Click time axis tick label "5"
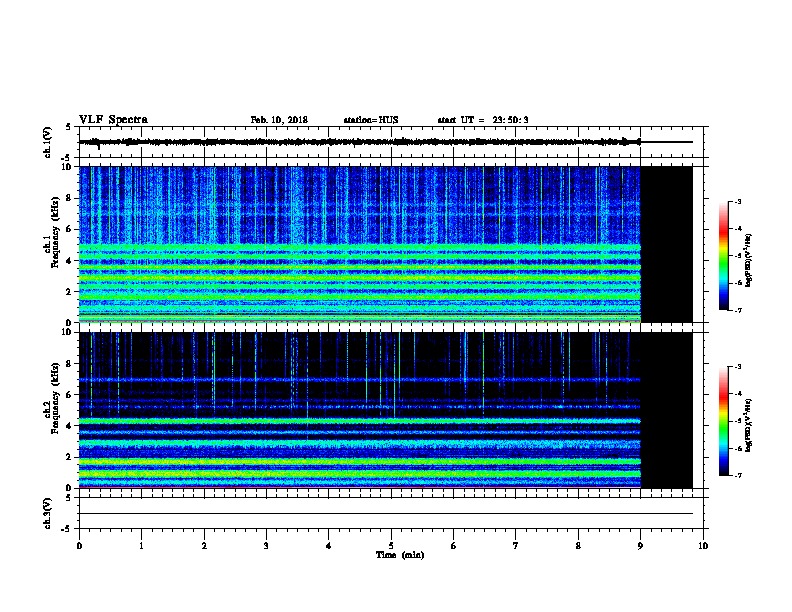 (391, 545)
